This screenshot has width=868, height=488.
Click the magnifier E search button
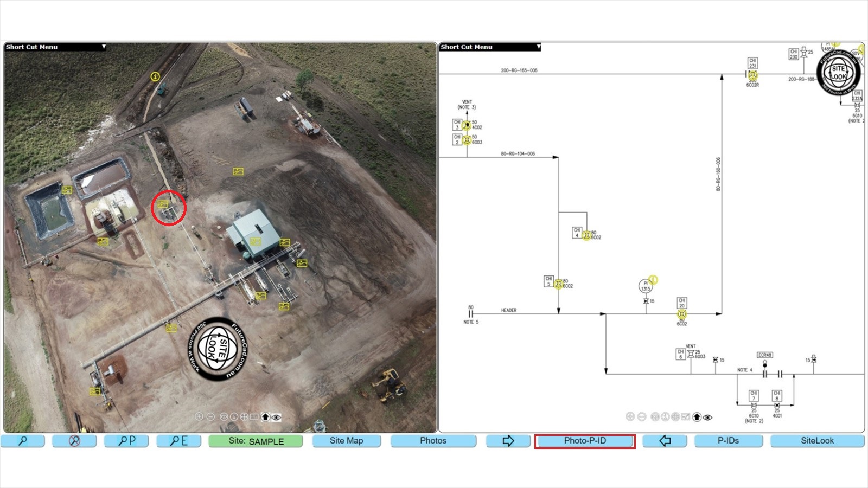[x=178, y=441]
